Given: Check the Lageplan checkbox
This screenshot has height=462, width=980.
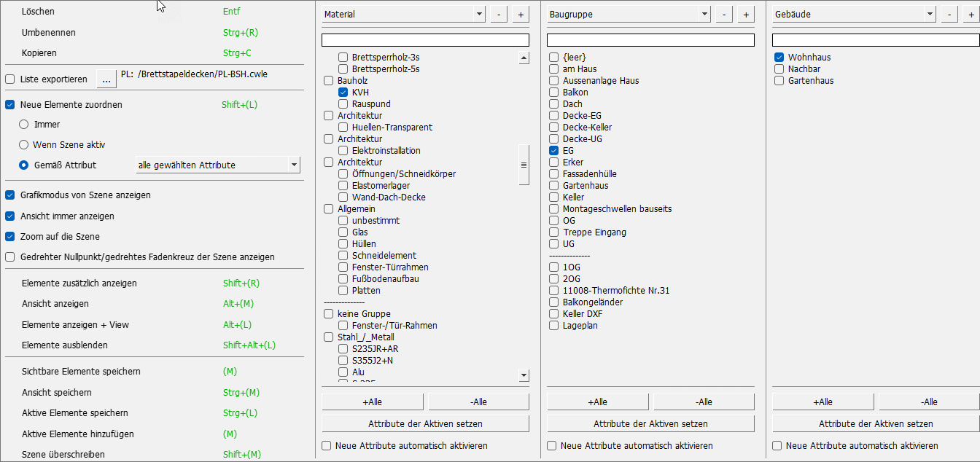Looking at the screenshot, I should pos(553,326).
